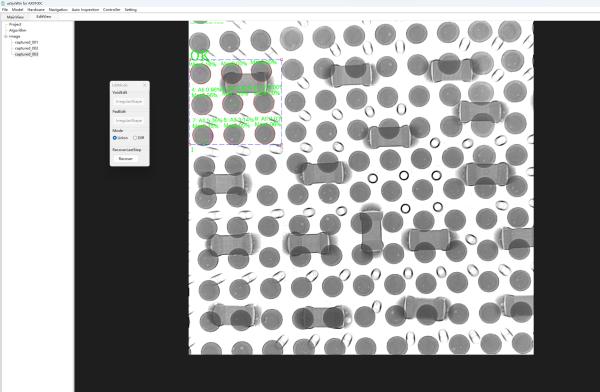Select the second captured image in tree

coord(26,49)
